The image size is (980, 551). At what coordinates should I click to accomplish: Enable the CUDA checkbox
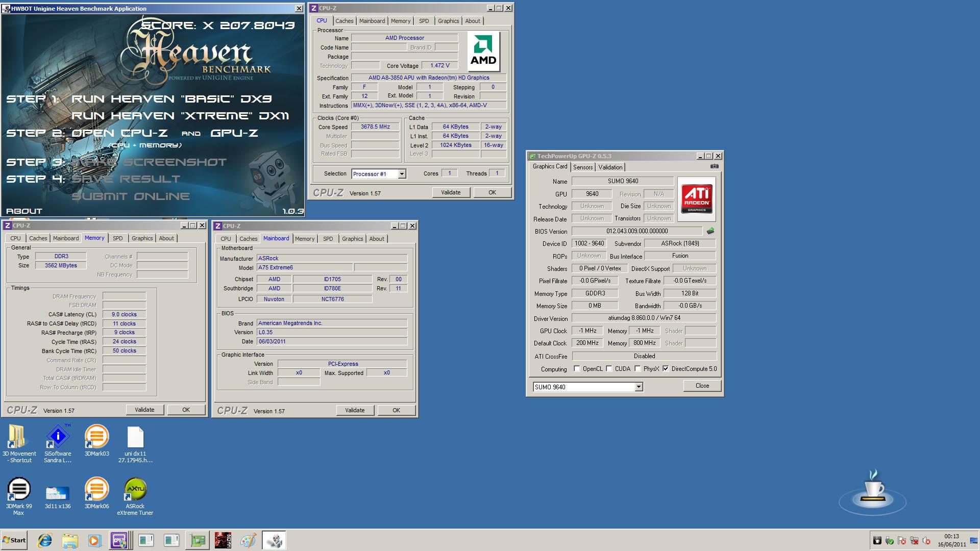click(609, 369)
